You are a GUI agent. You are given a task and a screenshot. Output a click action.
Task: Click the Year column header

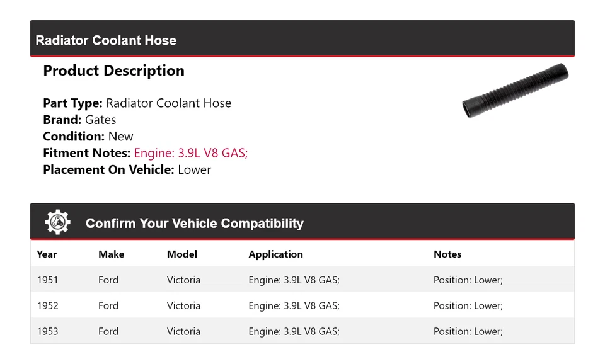pyautogui.click(x=47, y=254)
